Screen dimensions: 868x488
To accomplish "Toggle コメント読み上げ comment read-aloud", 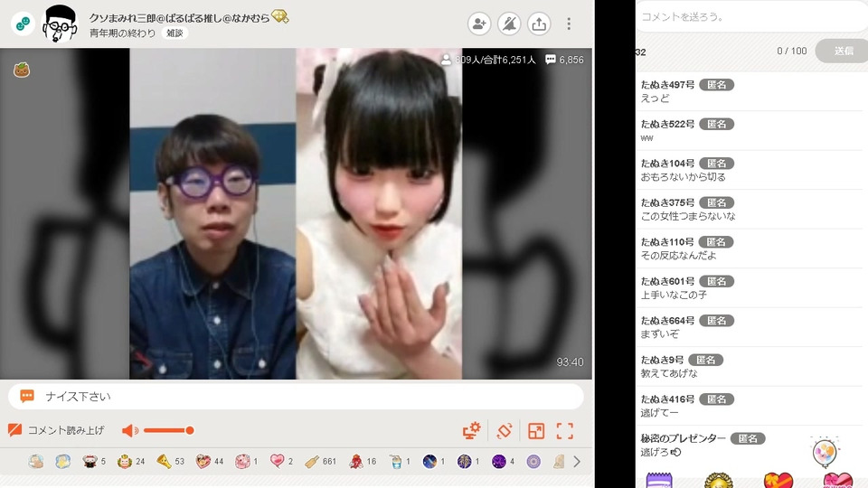I will point(56,430).
